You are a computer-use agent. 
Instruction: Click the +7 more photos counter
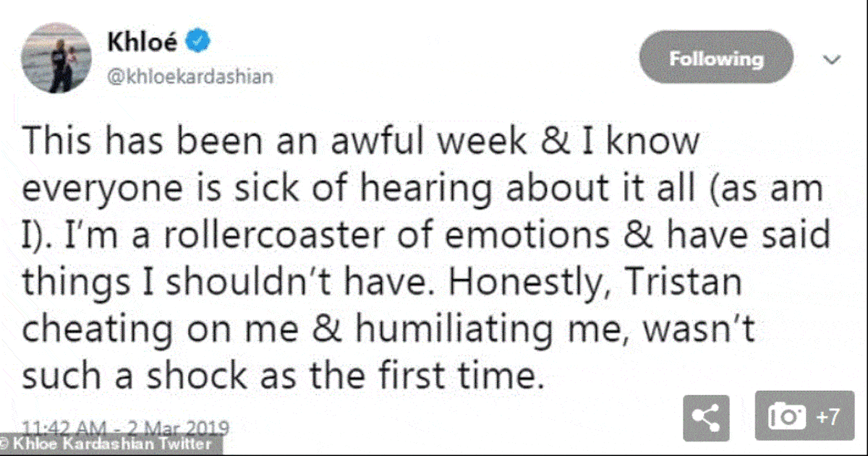coord(827,417)
